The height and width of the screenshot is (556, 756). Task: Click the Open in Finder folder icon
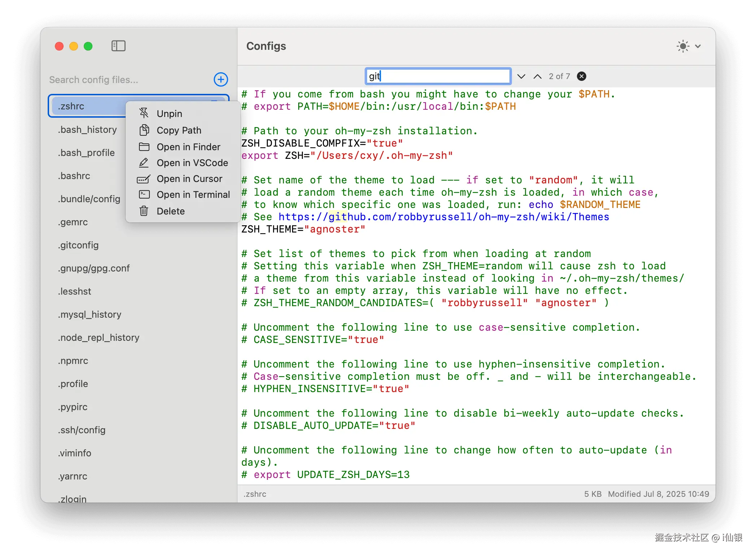144,147
